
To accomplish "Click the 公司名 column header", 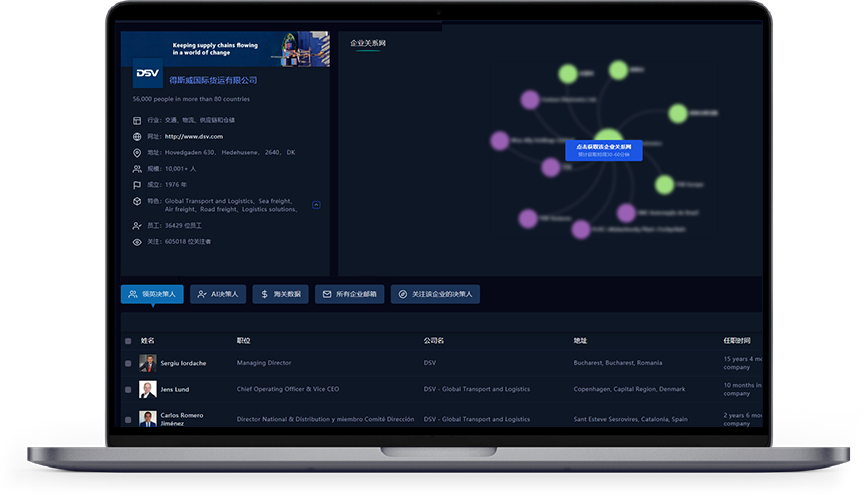I will click(x=434, y=341).
